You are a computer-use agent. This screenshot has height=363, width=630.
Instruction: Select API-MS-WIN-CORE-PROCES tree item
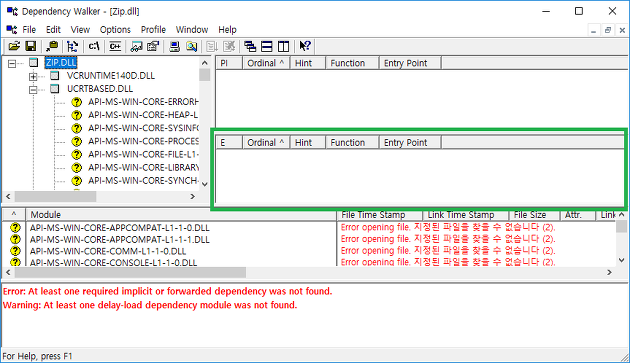pos(143,141)
